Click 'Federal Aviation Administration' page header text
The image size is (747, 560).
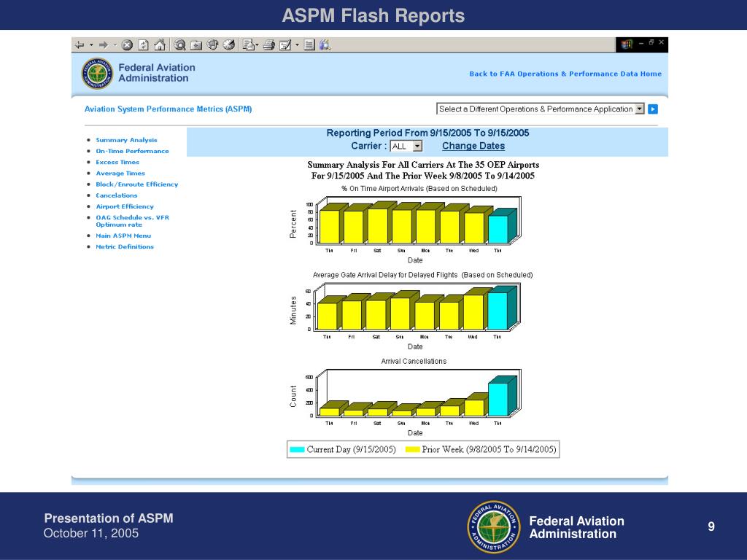tap(157, 73)
